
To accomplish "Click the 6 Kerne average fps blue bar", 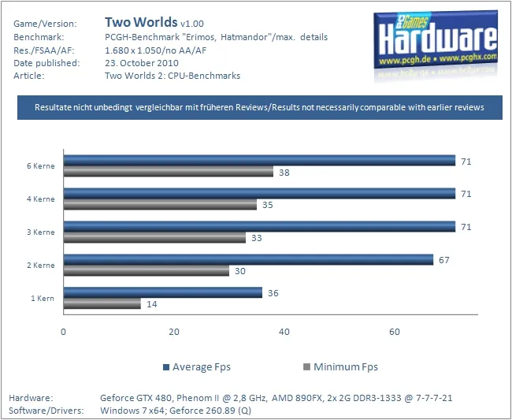I will (x=259, y=161).
